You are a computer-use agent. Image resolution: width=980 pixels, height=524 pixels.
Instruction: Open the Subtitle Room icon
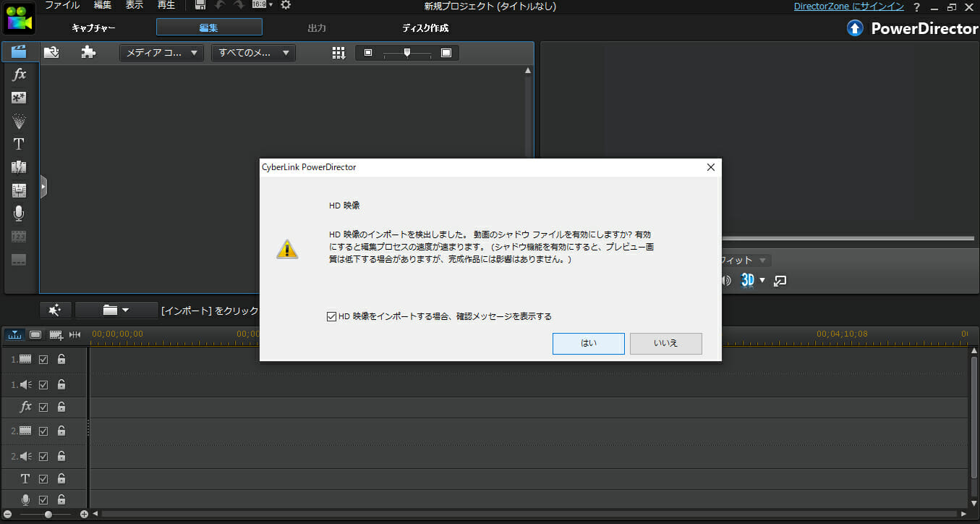pyautogui.click(x=20, y=260)
